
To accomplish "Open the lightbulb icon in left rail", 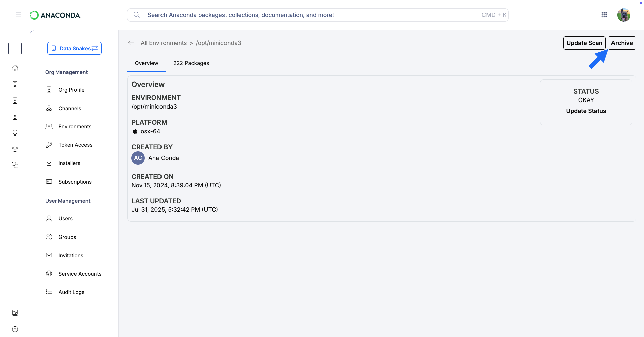I will [x=15, y=133].
